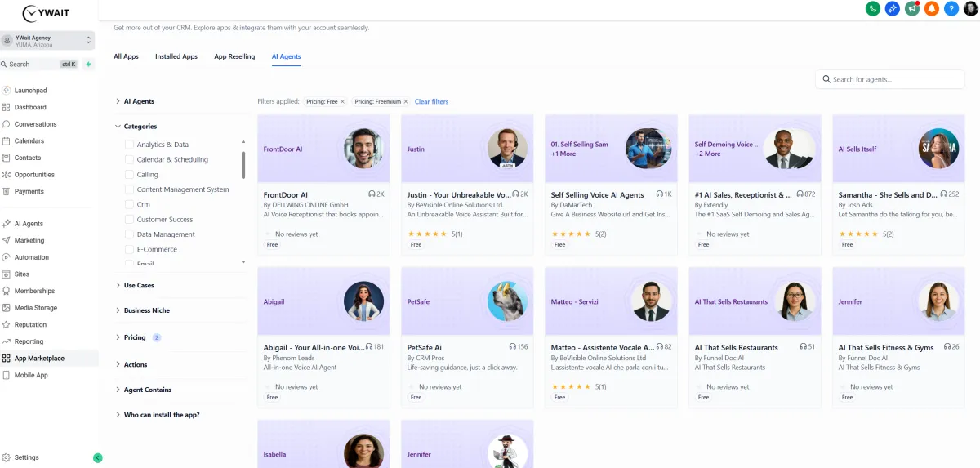This screenshot has width=980, height=468.
Task: Open Abigail all-in-one voice agent title
Action: [314, 347]
